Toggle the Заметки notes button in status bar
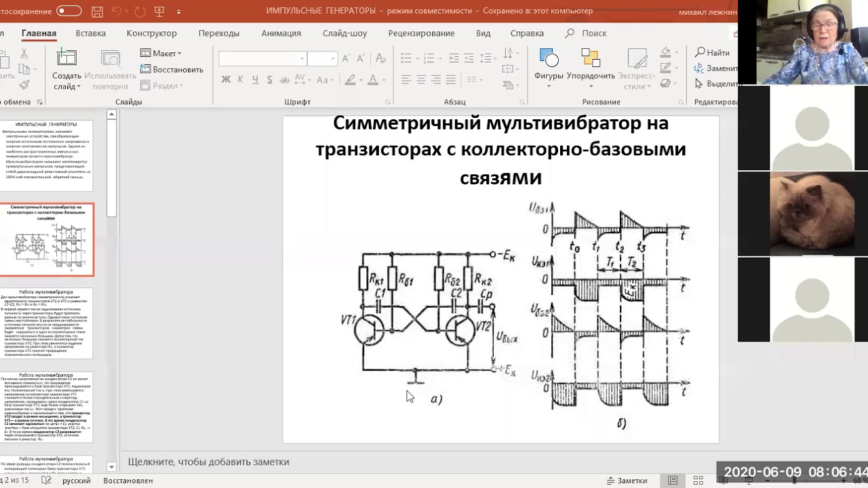Image resolution: width=868 pixels, height=488 pixels. pos(627,481)
